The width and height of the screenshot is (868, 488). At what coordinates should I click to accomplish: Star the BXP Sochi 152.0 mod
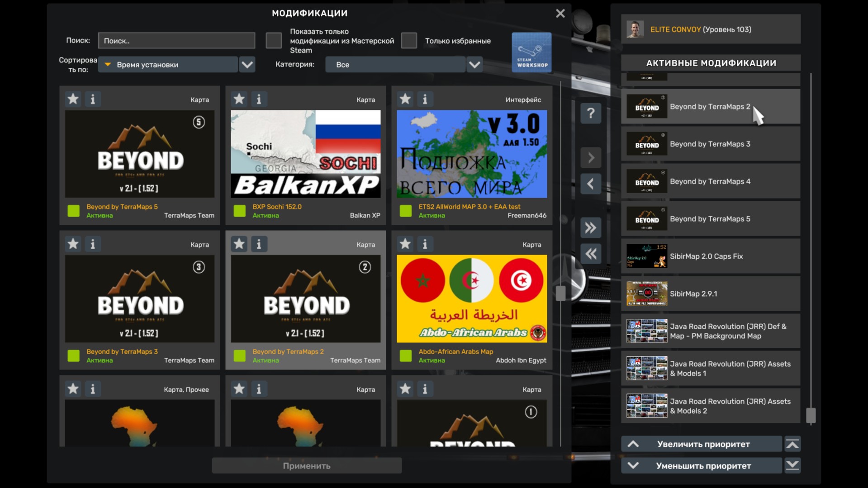click(239, 99)
